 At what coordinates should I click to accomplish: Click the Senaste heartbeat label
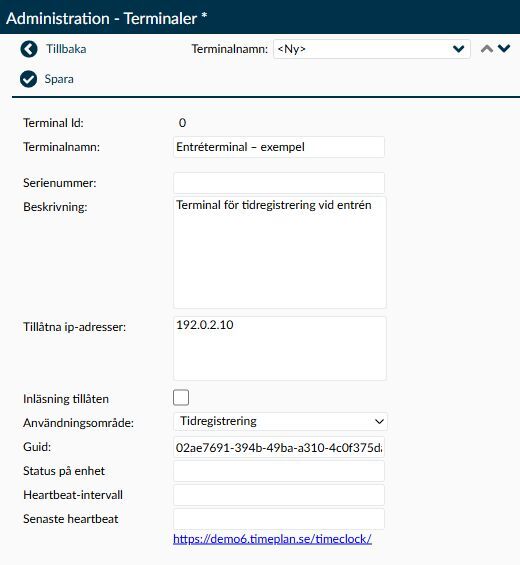(71, 519)
